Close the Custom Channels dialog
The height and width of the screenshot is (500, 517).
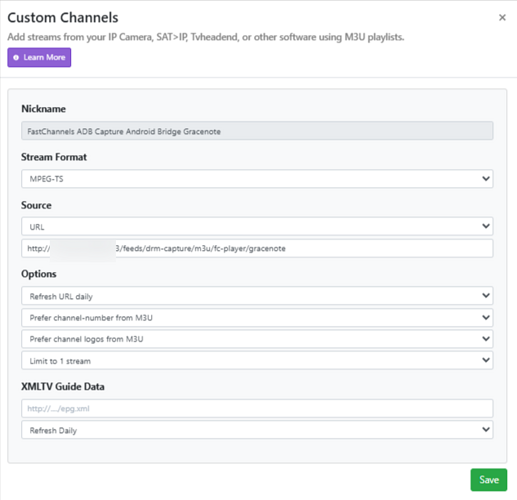click(502, 17)
